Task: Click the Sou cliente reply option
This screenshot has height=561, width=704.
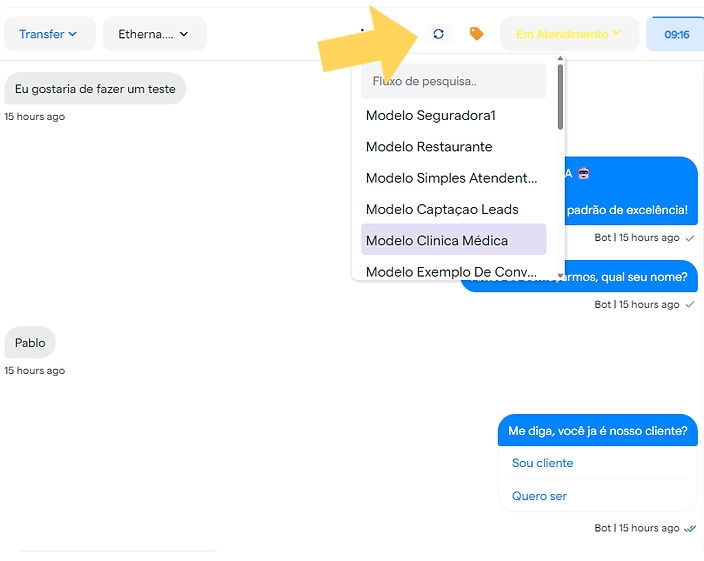Action: [543, 463]
